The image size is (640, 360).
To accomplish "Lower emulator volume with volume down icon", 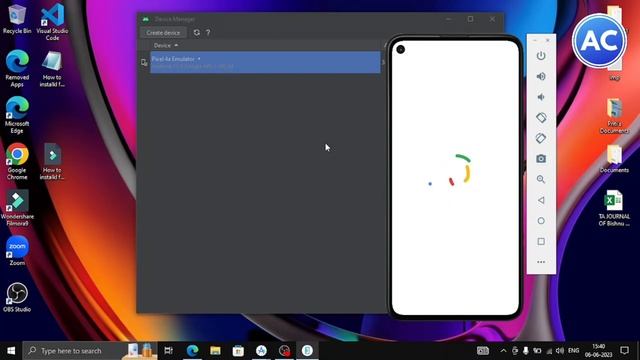I will (541, 97).
